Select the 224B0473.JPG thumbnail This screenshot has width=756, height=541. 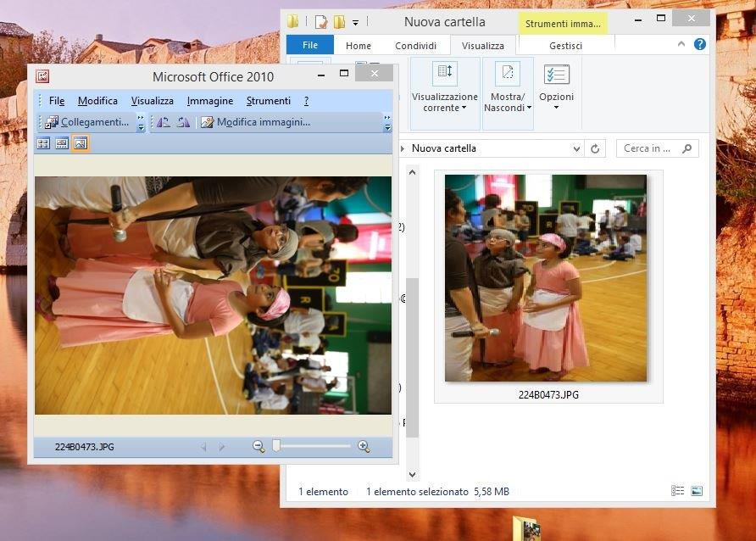548,287
